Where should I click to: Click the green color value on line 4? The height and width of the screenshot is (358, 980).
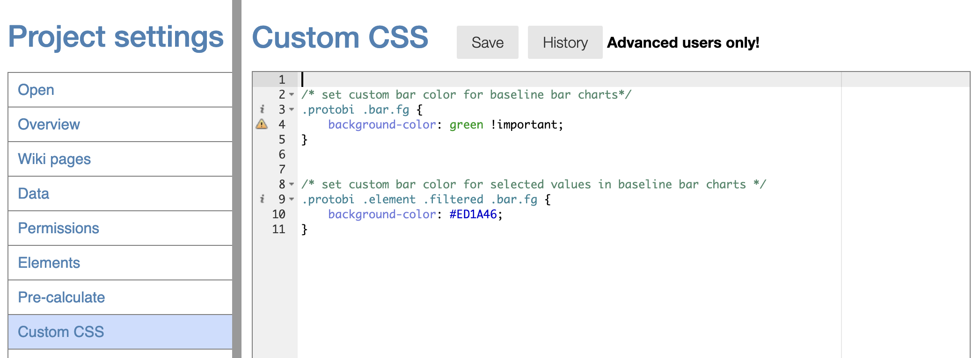pos(466,124)
